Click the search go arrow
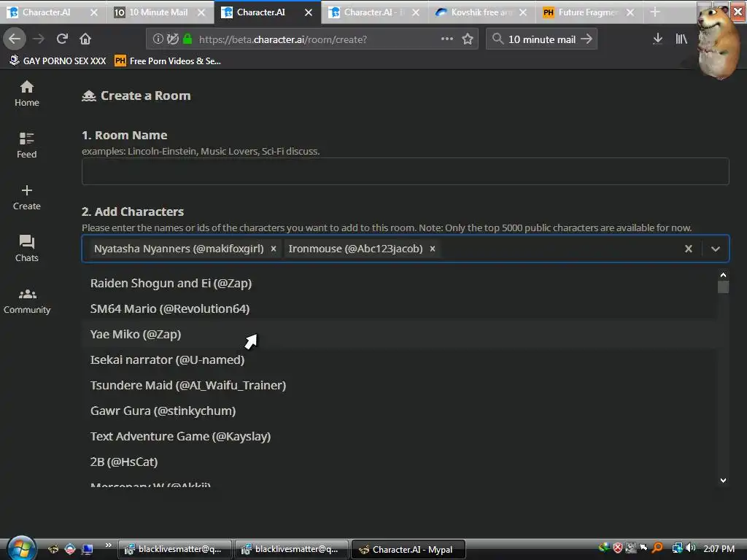 coord(587,39)
